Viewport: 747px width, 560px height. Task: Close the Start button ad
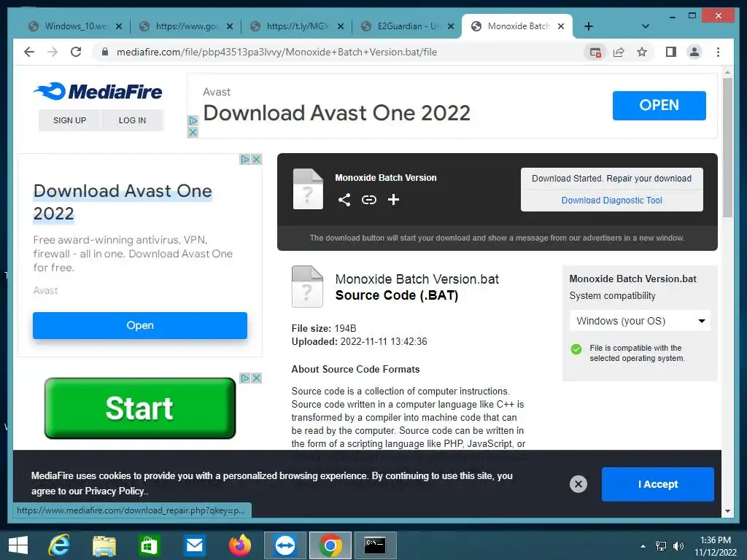point(256,378)
